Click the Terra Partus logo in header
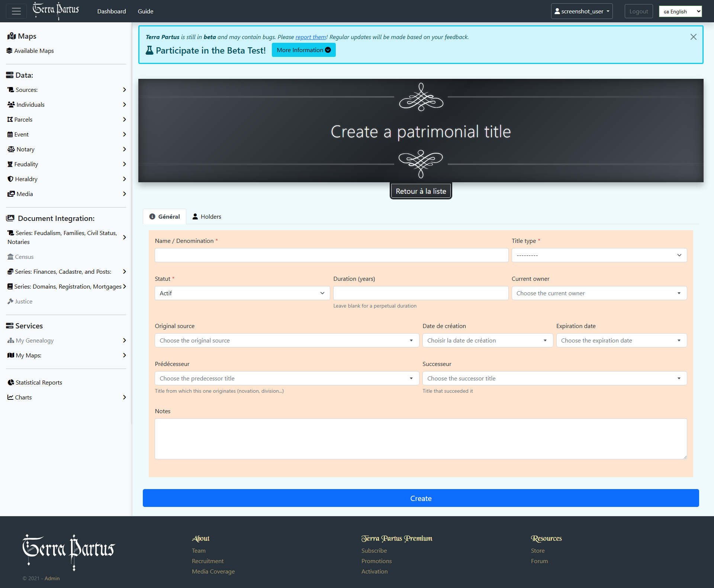Image resolution: width=714 pixels, height=588 pixels. pyautogui.click(x=56, y=10)
